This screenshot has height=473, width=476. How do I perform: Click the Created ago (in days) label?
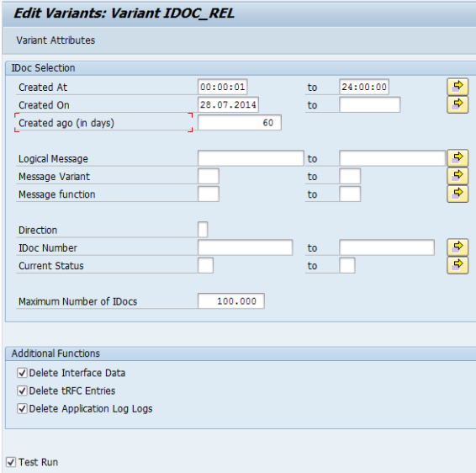click(66, 123)
